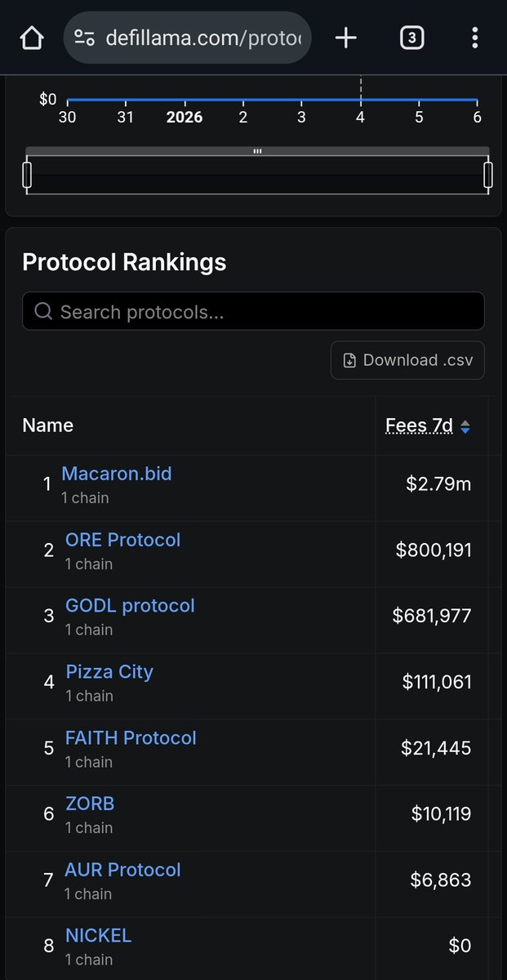Grab the right handle of the chart range slider
The image size is (507, 980).
pyautogui.click(x=488, y=175)
